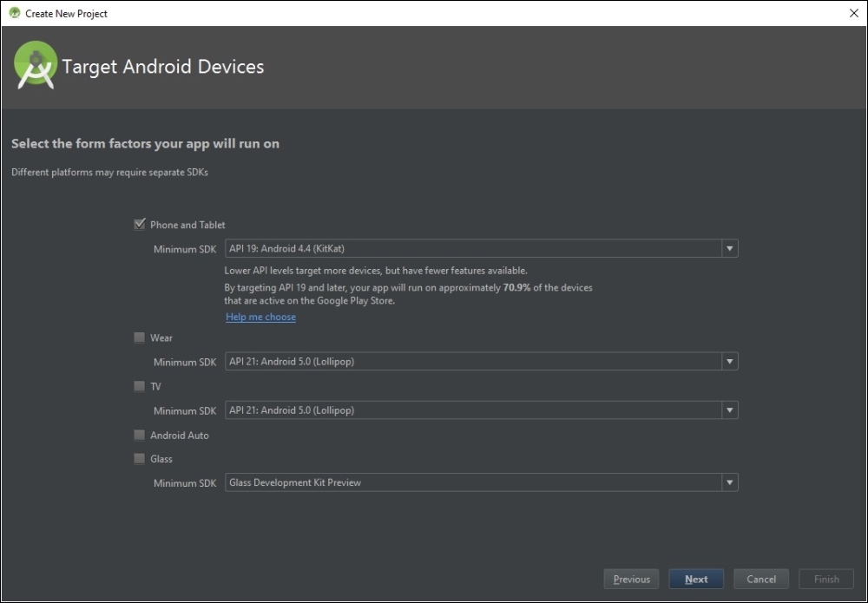Tick the Glass checkbox

(x=140, y=459)
